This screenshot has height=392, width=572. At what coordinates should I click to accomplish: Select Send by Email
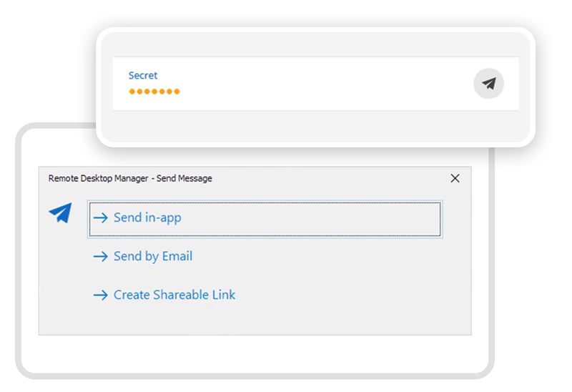(x=153, y=256)
